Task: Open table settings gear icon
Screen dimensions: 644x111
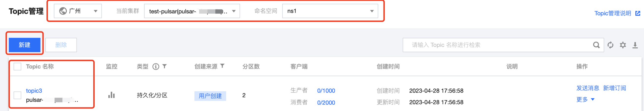Action: point(623,45)
